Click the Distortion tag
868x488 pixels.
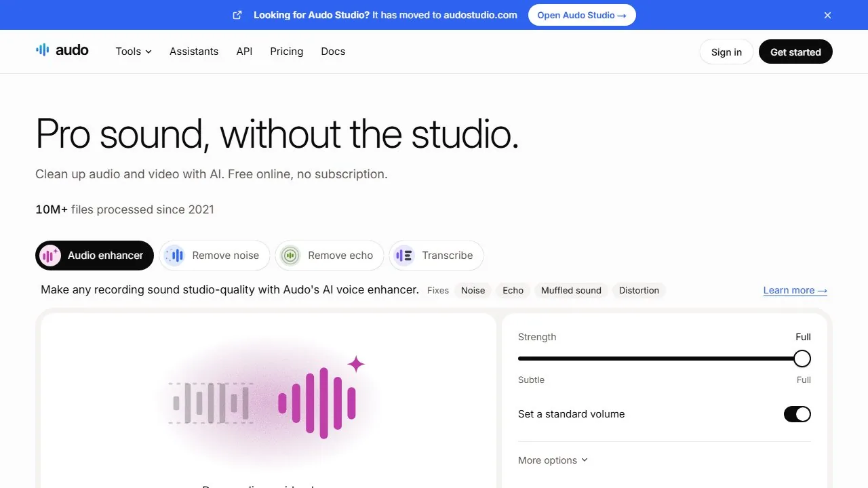coord(639,290)
